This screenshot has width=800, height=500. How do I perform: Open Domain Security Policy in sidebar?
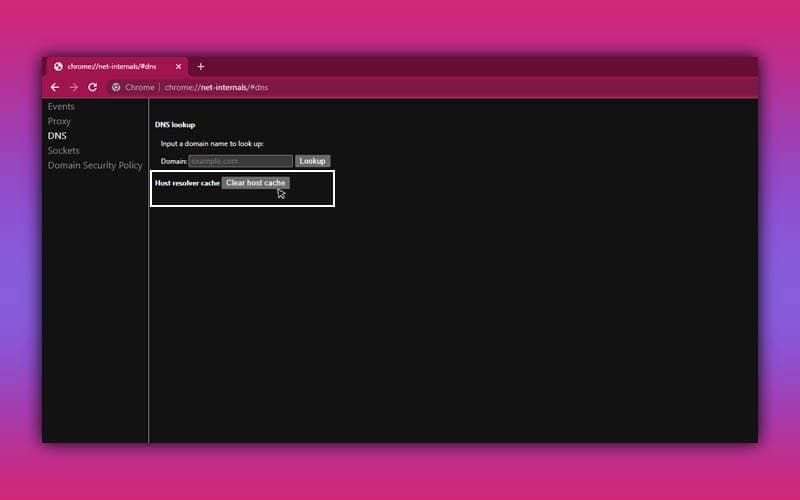[95, 165]
